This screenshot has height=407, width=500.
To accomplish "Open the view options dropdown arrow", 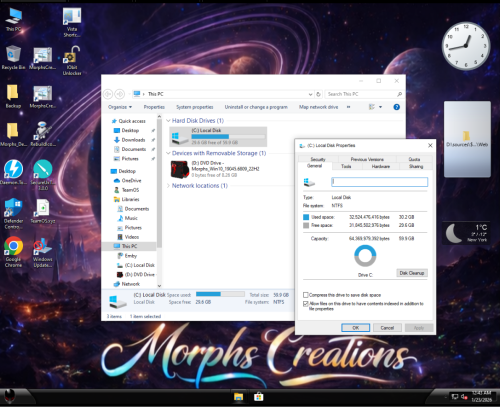I will click(x=380, y=107).
